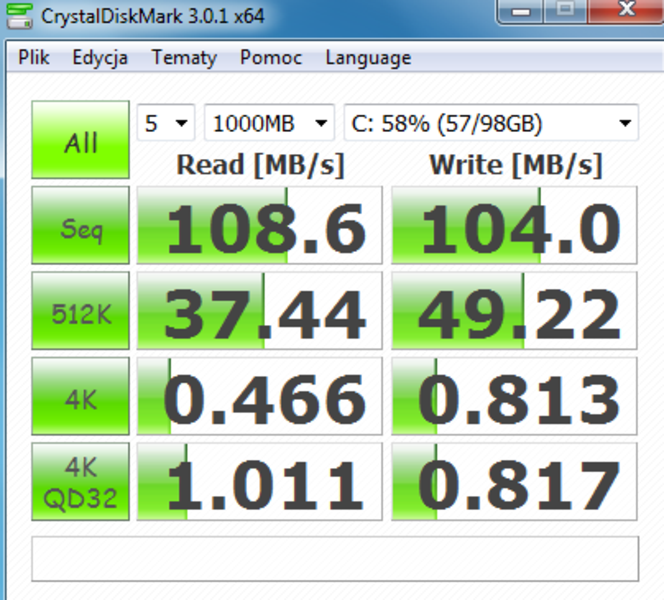Click the Seq read result 108.6
The height and width of the screenshot is (600, 664).
(259, 225)
